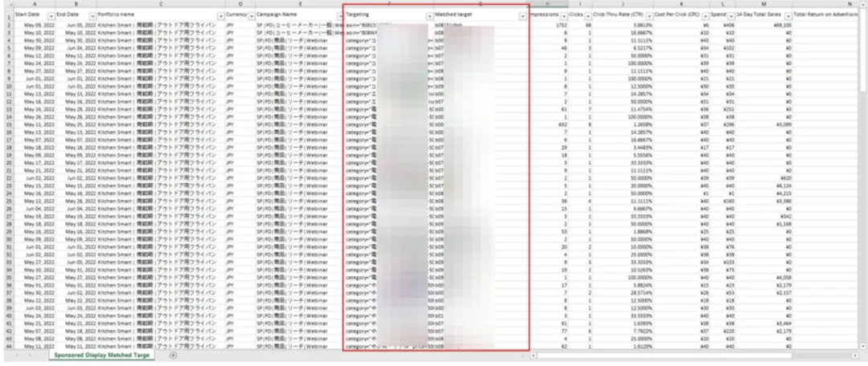868x366 pixels.
Task: Select column C header
Action: (x=160, y=5)
